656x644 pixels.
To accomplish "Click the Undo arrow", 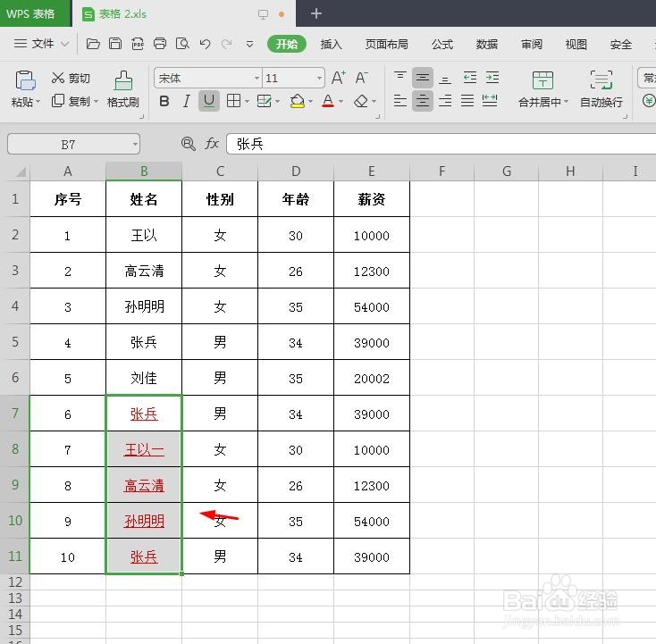I will pyautogui.click(x=205, y=44).
